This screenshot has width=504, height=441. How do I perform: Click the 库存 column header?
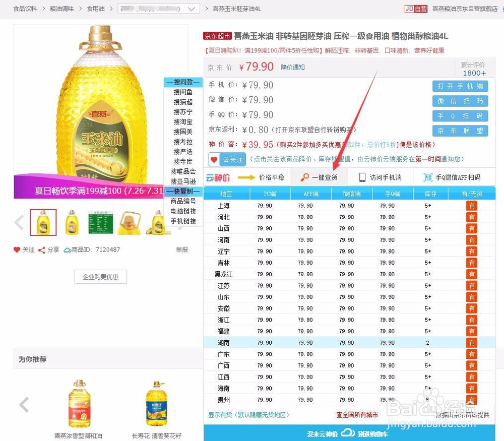click(x=430, y=194)
